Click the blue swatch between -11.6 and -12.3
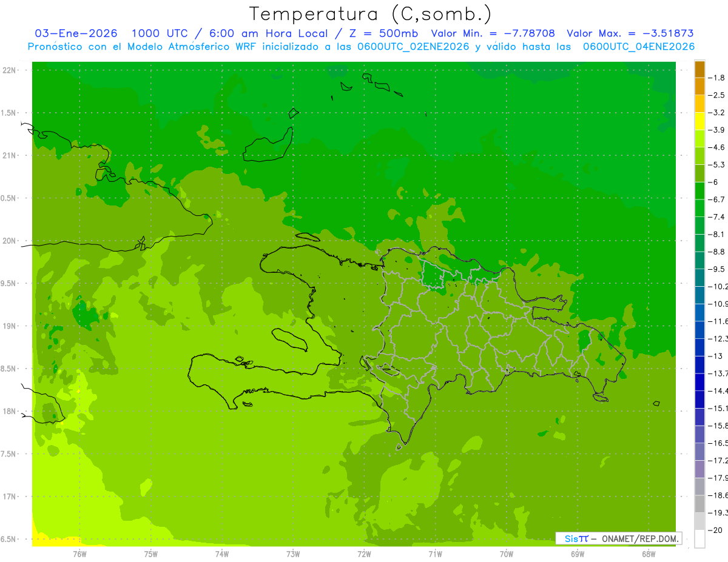This screenshot has width=728, height=562. [699, 330]
